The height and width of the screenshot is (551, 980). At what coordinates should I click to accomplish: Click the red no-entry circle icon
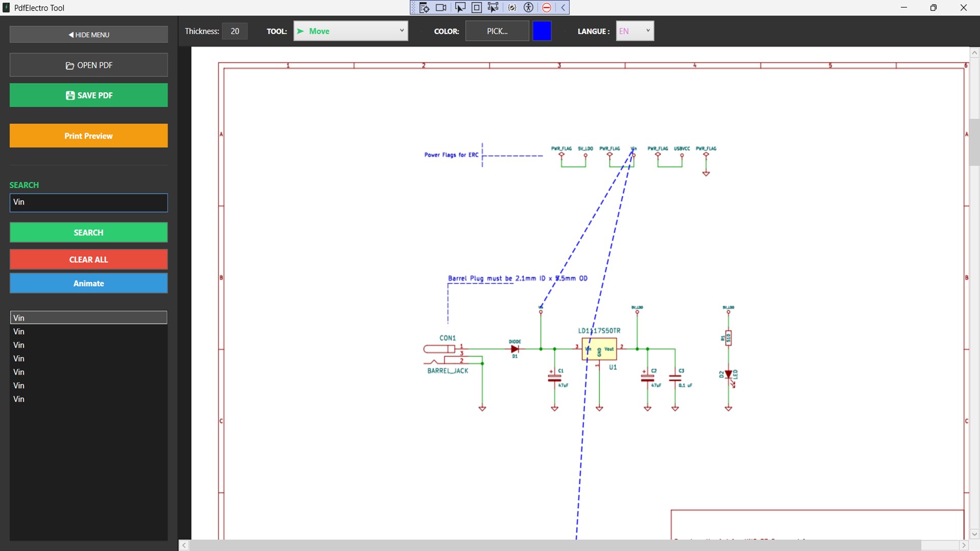tap(547, 8)
